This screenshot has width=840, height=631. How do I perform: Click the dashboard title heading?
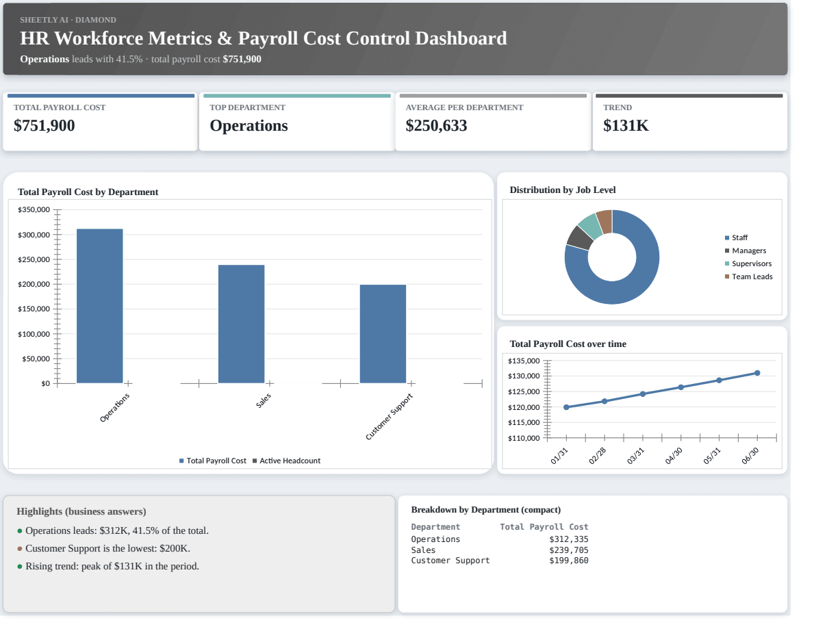264,38
